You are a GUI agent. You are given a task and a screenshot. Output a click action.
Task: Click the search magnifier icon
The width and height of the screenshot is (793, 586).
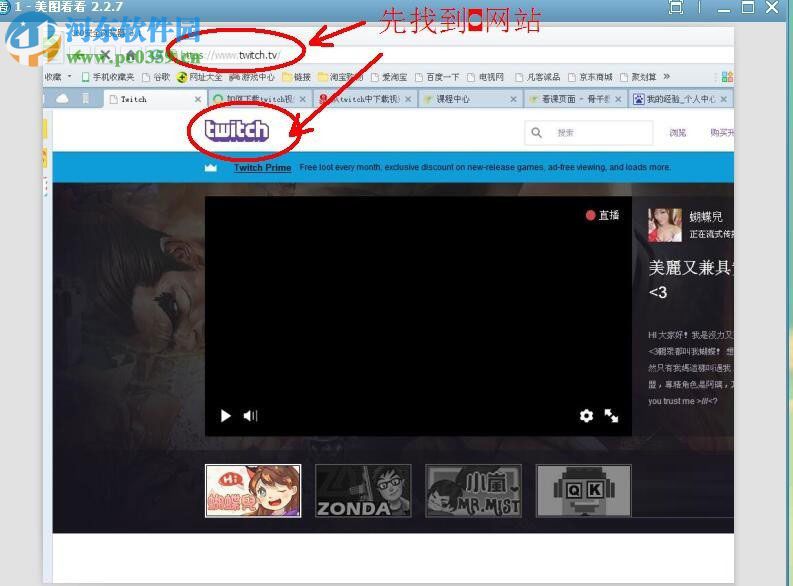tap(537, 132)
